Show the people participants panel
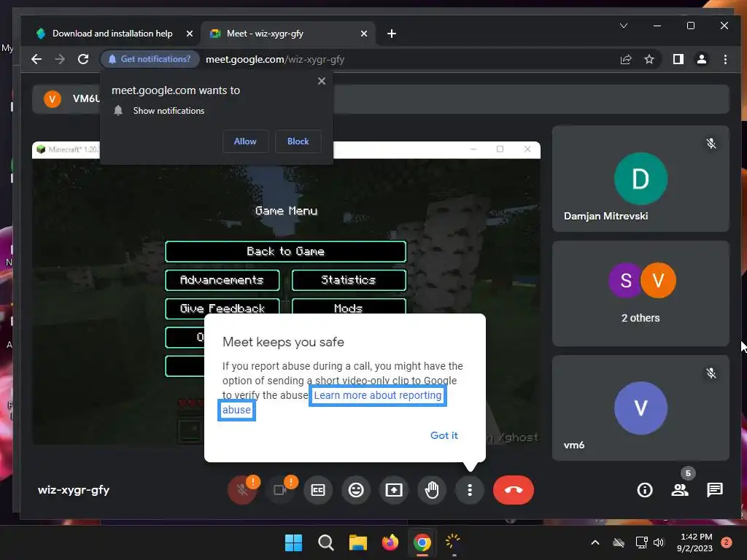Image resolution: width=747 pixels, height=560 pixels. tap(680, 489)
